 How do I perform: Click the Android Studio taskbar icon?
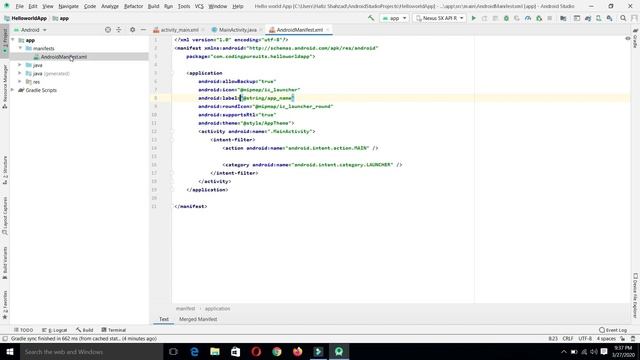click(x=339, y=351)
